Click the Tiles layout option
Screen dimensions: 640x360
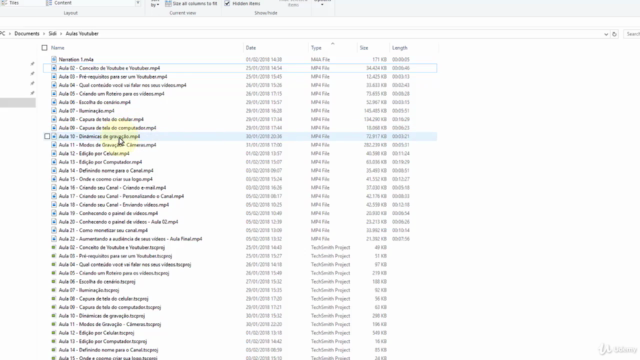coord(11,3)
